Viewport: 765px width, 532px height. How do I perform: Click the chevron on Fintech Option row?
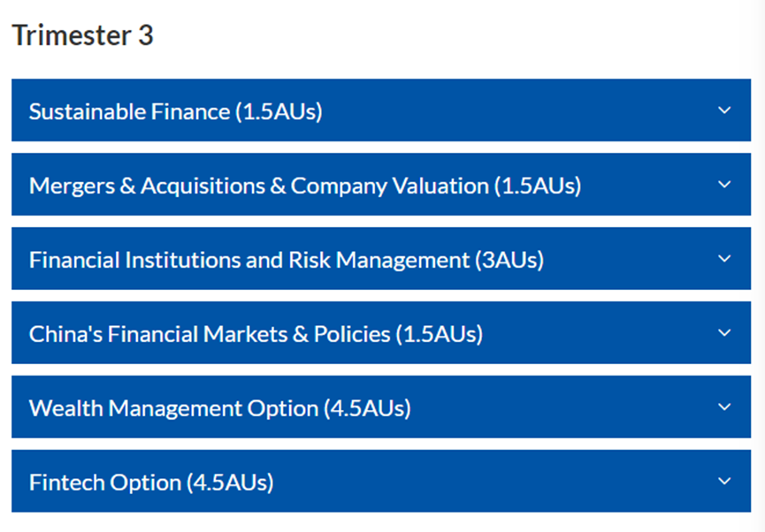click(x=724, y=482)
